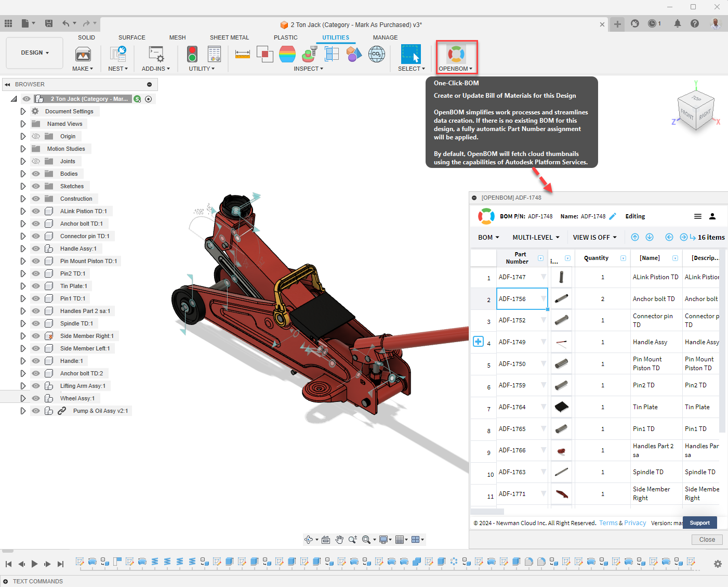Screen dimensions: 728x587
Task: Open the DESIGN workspace dropdown
Action: pyautogui.click(x=35, y=53)
